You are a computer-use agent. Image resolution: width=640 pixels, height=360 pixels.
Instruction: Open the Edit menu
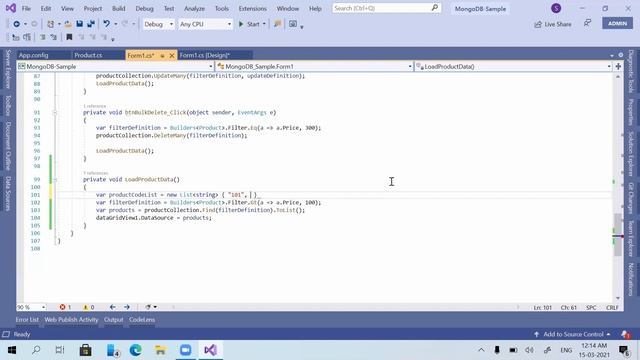[x=46, y=9]
